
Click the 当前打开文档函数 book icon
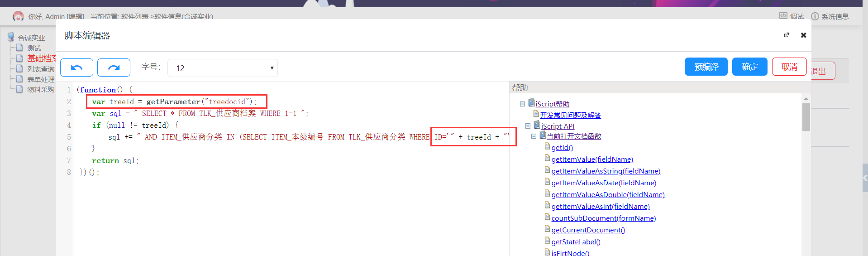[543, 135]
